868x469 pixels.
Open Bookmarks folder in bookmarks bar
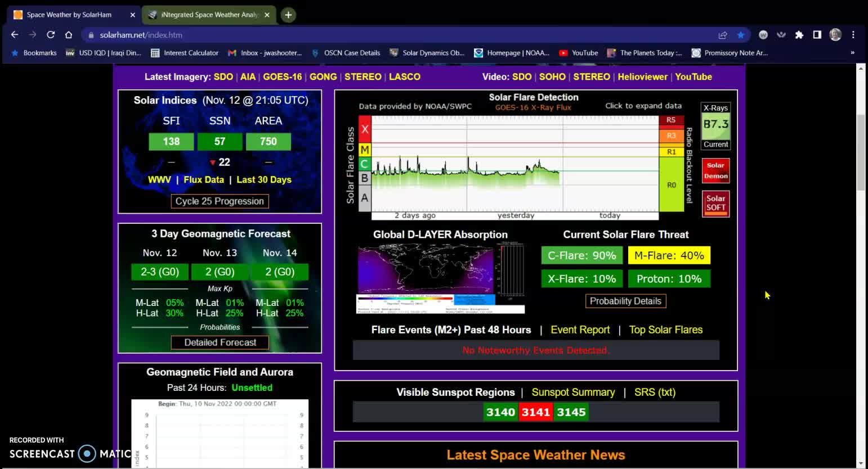click(x=34, y=53)
